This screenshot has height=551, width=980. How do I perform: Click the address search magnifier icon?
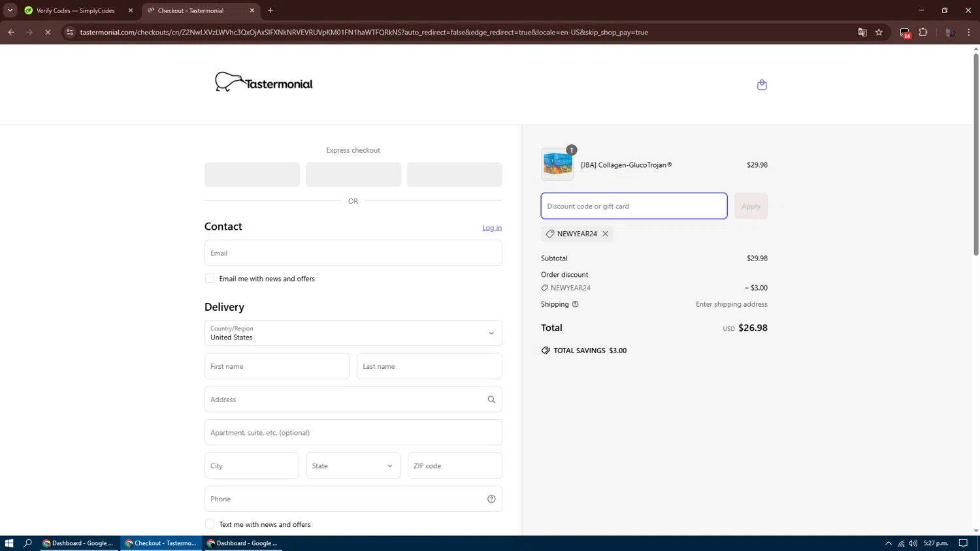tap(491, 400)
